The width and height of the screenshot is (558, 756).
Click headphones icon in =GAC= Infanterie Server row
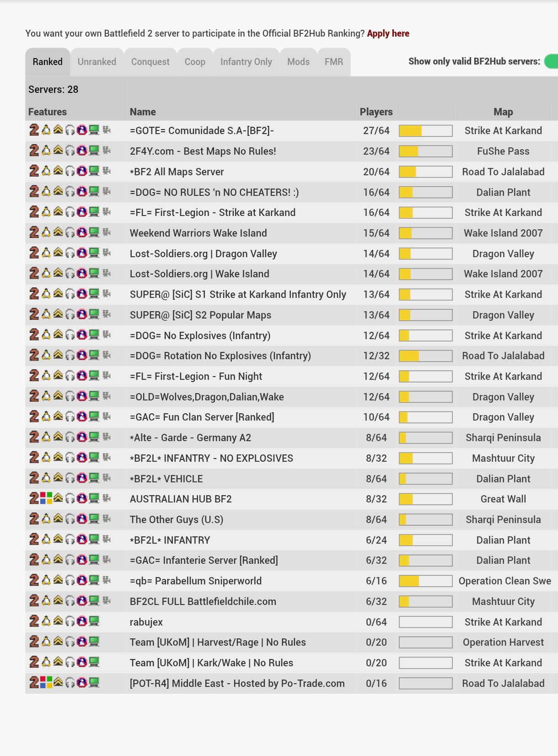click(x=70, y=560)
